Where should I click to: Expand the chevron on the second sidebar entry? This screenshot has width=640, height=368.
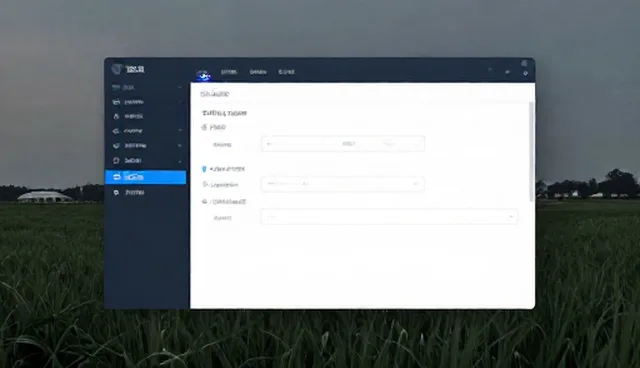point(180,102)
